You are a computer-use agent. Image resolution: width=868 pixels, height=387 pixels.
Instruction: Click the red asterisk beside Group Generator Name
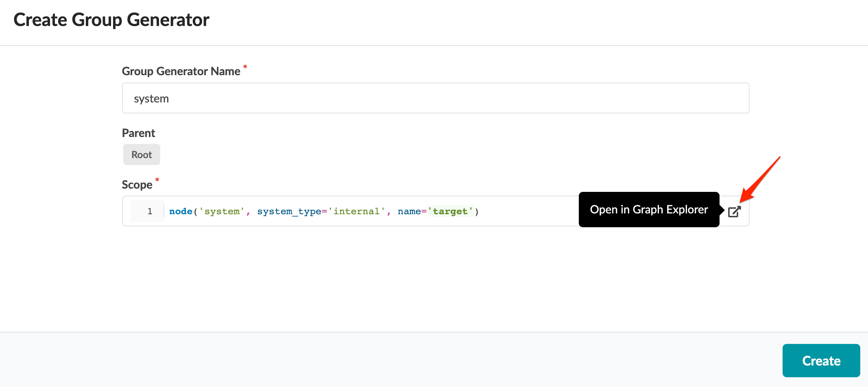coord(245,67)
